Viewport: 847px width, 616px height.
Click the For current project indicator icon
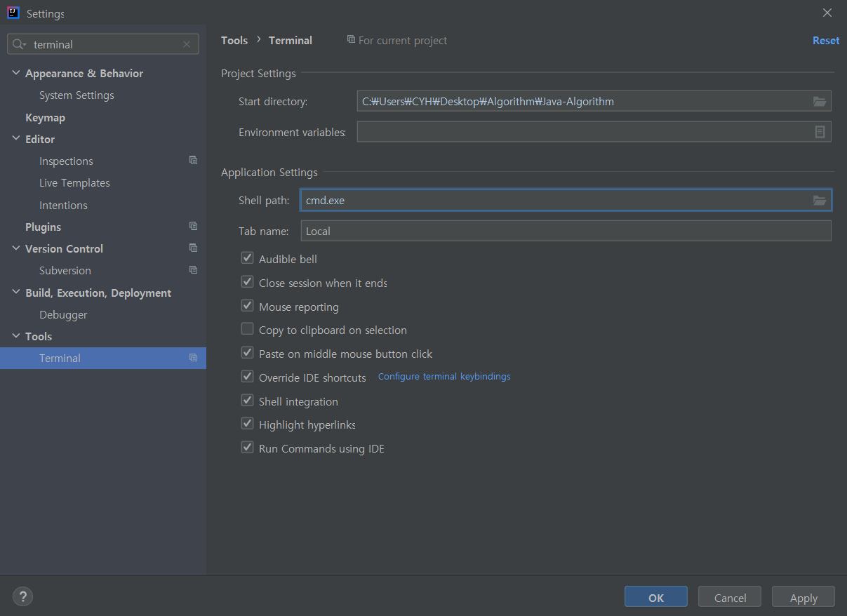point(350,40)
